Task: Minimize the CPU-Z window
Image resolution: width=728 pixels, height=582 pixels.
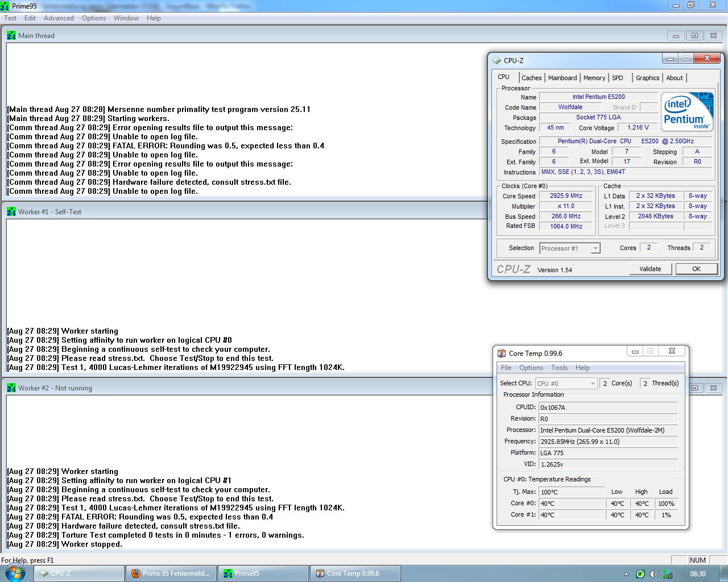Action: pyautogui.click(x=670, y=59)
